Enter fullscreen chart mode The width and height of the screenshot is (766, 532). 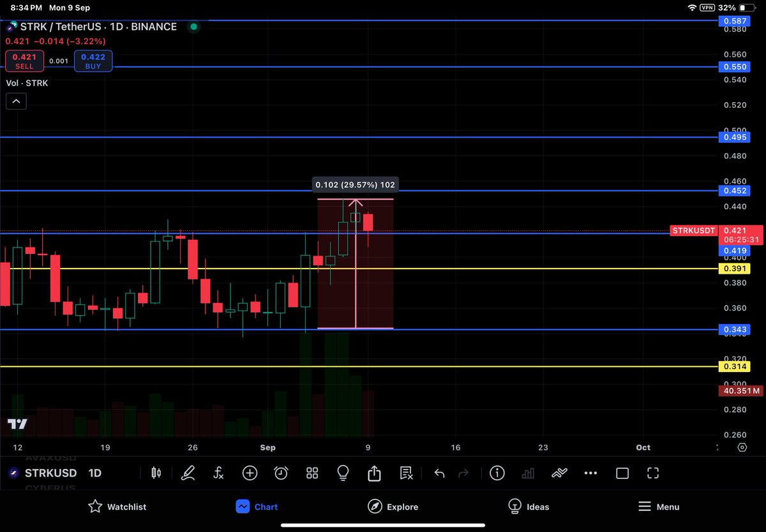pyautogui.click(x=653, y=473)
